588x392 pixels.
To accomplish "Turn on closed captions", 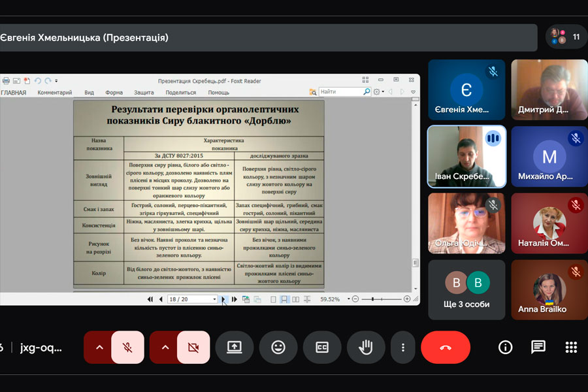I will tap(322, 348).
